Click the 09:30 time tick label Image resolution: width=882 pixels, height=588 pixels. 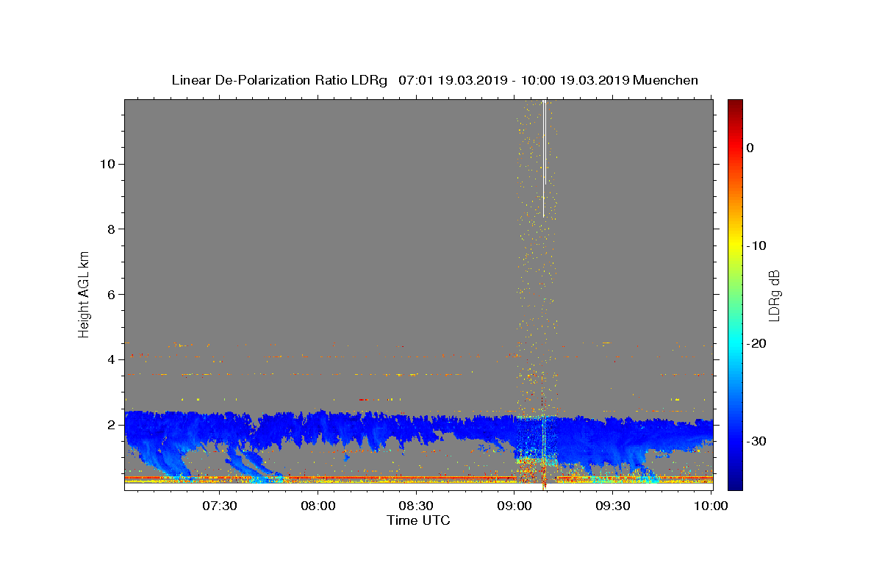tap(613, 506)
